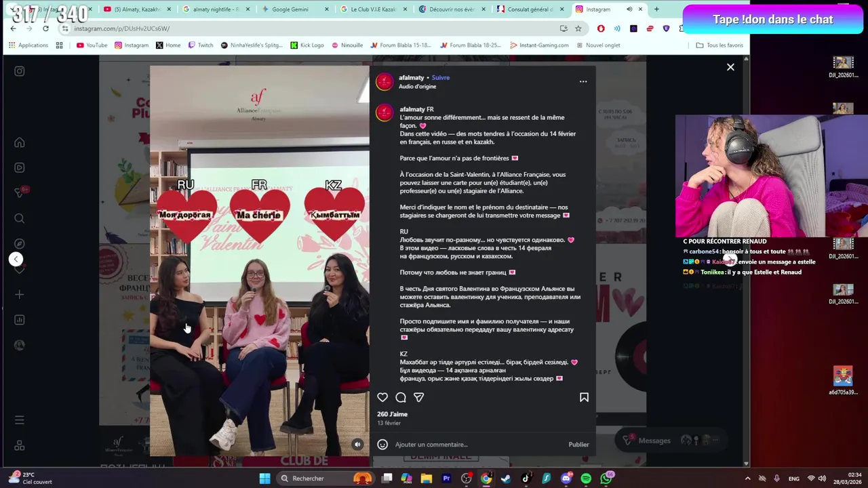The height and width of the screenshot is (488, 868).
Task: Create a new post with plus icon
Action: (x=20, y=294)
